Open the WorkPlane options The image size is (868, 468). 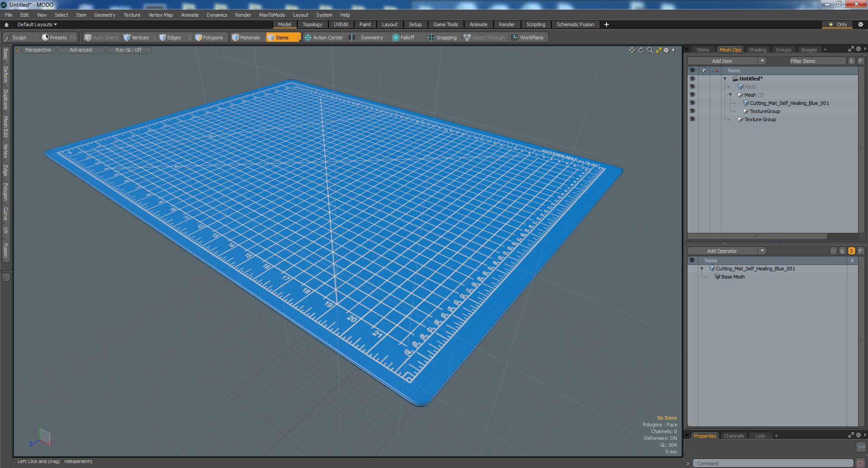coord(529,38)
